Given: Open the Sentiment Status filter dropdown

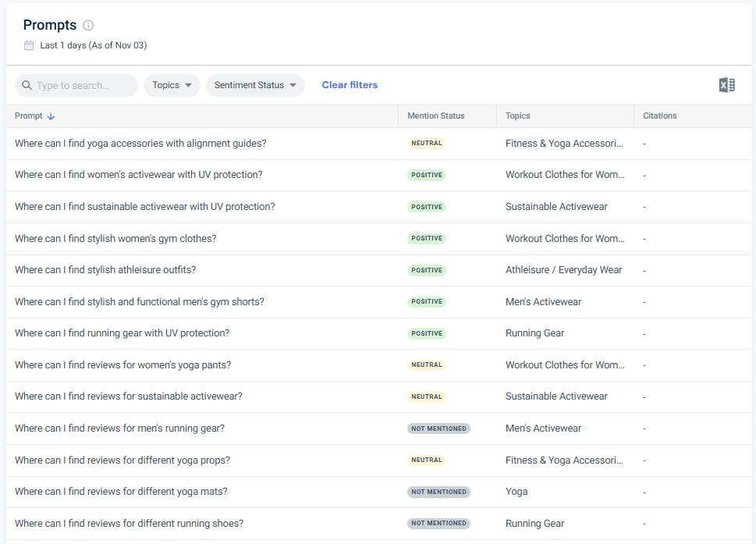Looking at the screenshot, I should pos(255,84).
